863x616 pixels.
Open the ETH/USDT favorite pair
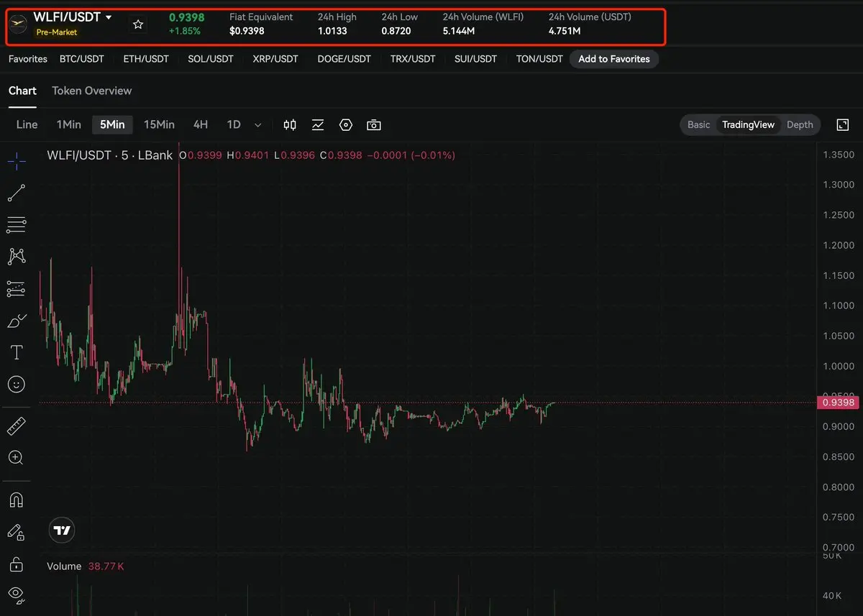click(x=146, y=59)
